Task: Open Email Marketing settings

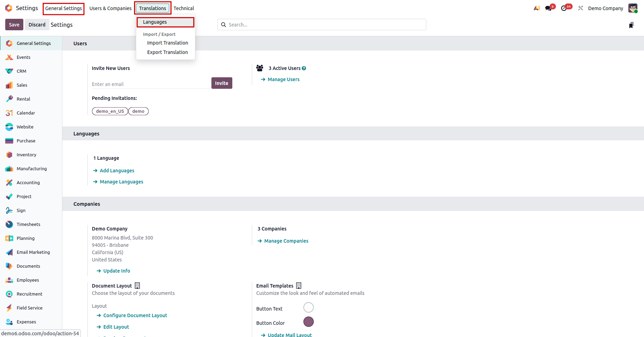Action: point(33,252)
